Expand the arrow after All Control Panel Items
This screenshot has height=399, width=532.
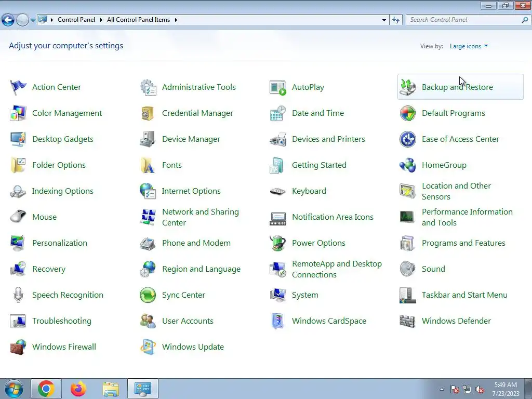tap(176, 20)
